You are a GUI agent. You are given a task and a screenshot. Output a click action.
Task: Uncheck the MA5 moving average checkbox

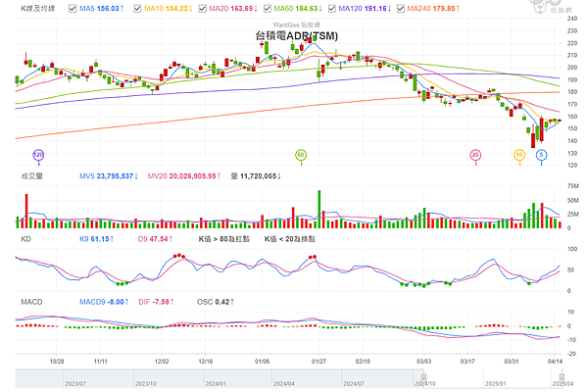point(73,9)
